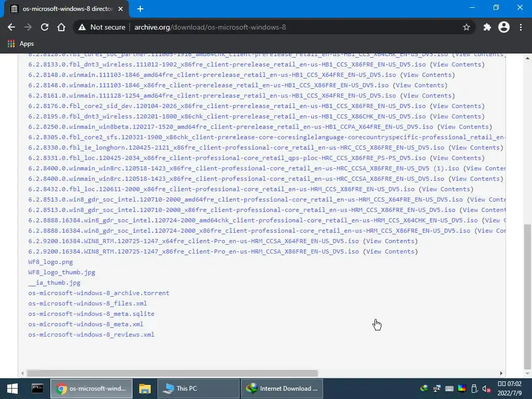Click the network tray icon
532x399 pixels.
click(x=436, y=389)
